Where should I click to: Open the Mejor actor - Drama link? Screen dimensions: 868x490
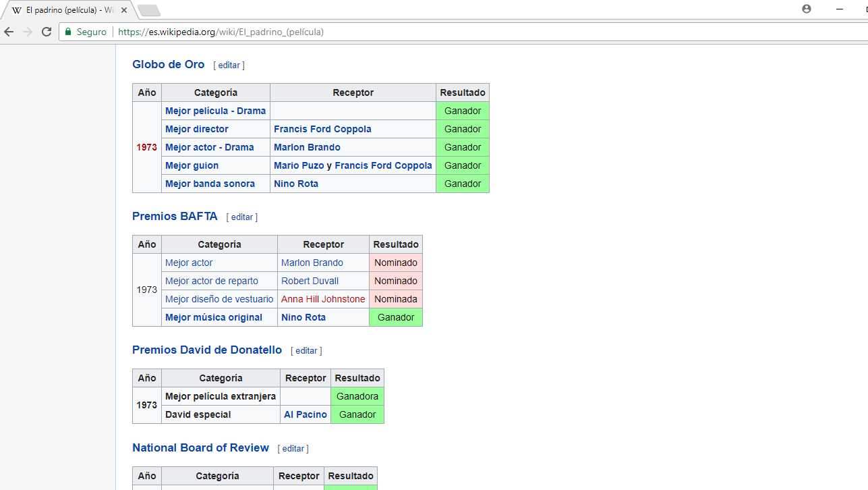pos(210,147)
